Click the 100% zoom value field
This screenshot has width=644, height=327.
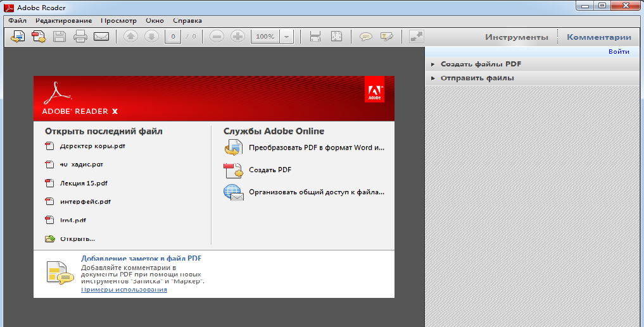tap(265, 37)
